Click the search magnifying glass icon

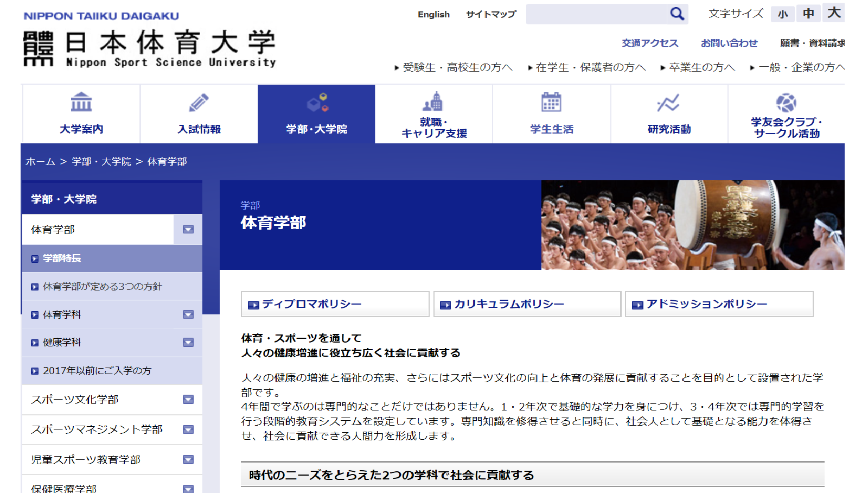click(677, 14)
